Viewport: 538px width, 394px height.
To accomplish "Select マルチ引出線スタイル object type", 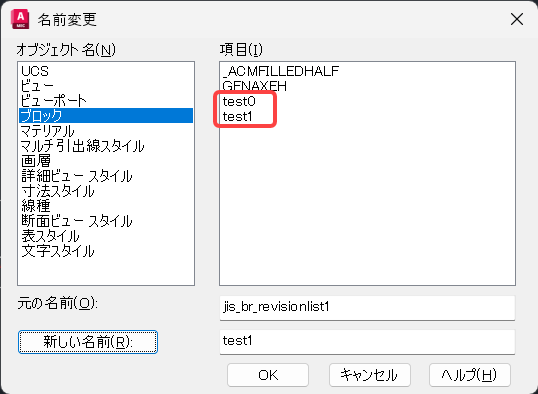I will [x=106, y=146].
